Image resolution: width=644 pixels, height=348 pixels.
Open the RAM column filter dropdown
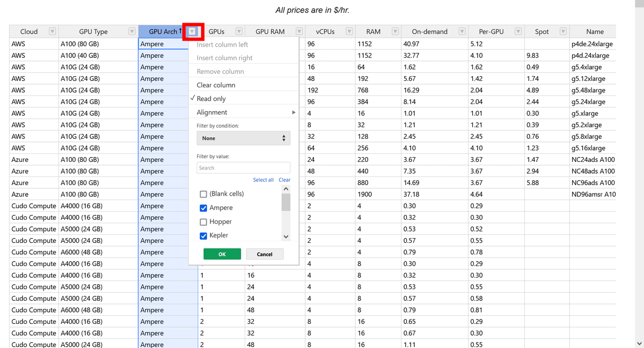(395, 32)
